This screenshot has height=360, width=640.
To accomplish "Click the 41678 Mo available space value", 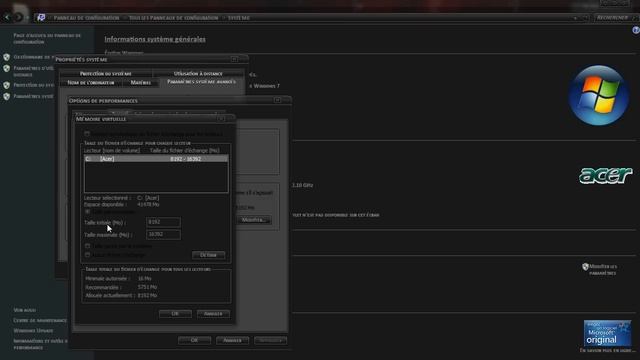I will tap(148, 204).
